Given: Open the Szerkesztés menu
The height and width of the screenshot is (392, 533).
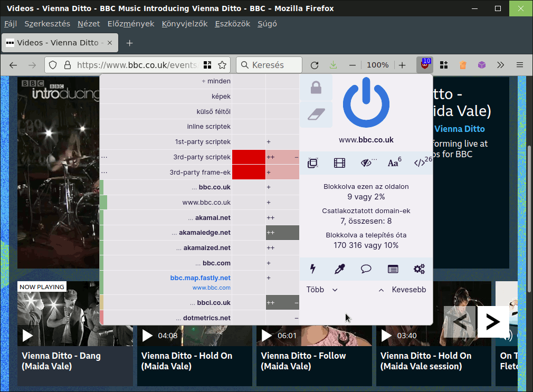Looking at the screenshot, I should (47, 24).
